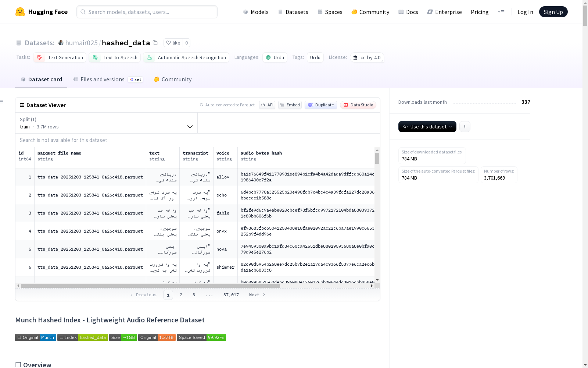Click the Automatic Speech Recognition task icon

coord(150,57)
